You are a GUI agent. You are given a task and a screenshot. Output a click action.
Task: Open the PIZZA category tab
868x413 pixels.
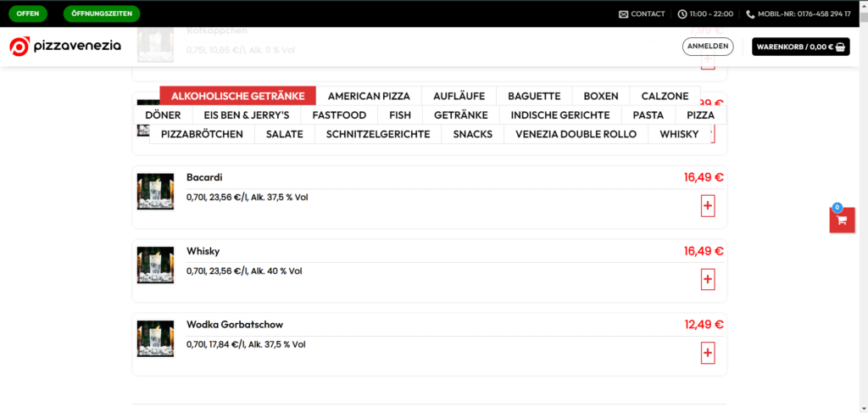701,115
